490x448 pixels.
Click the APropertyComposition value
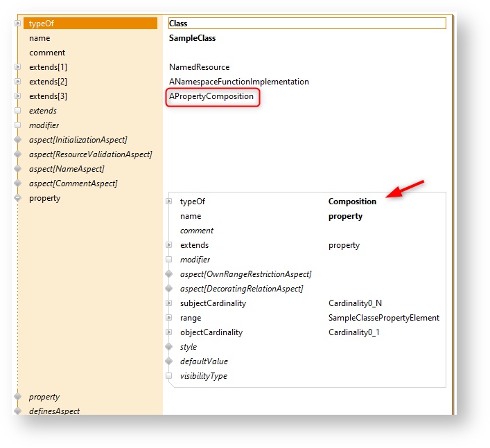(211, 96)
